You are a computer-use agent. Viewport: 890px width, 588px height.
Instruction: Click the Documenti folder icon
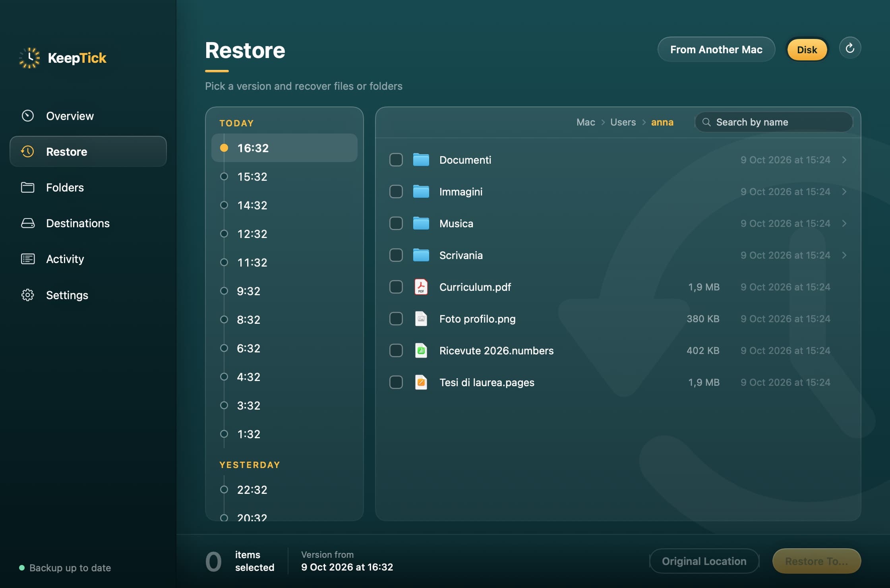click(x=421, y=159)
